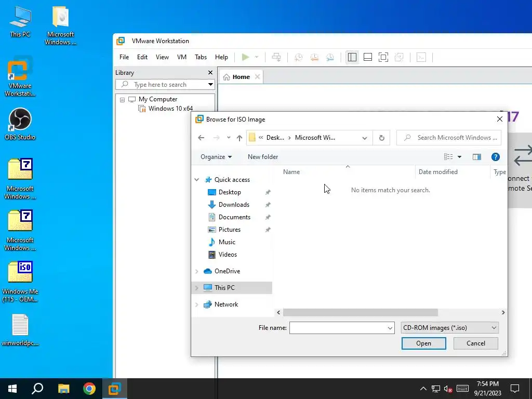Viewport: 532px width, 399px height.
Task: Click the change view icon
Action: coord(448,157)
